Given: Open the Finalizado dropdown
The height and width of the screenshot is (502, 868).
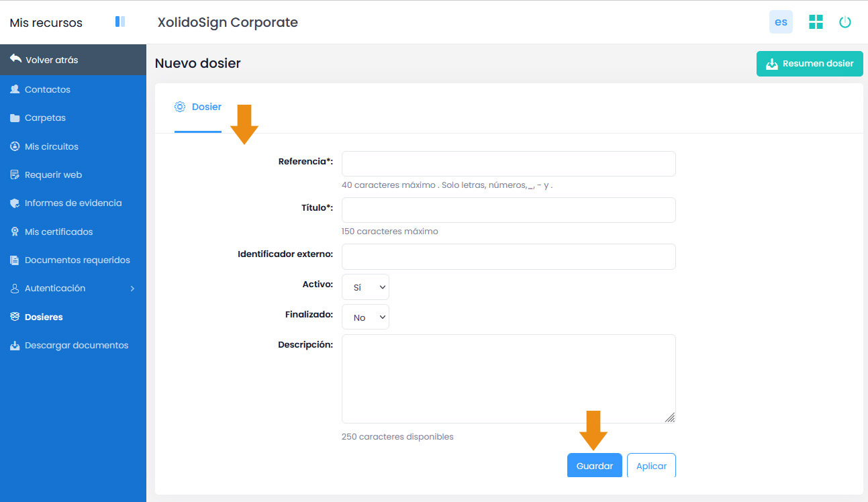Looking at the screenshot, I should pos(365,317).
